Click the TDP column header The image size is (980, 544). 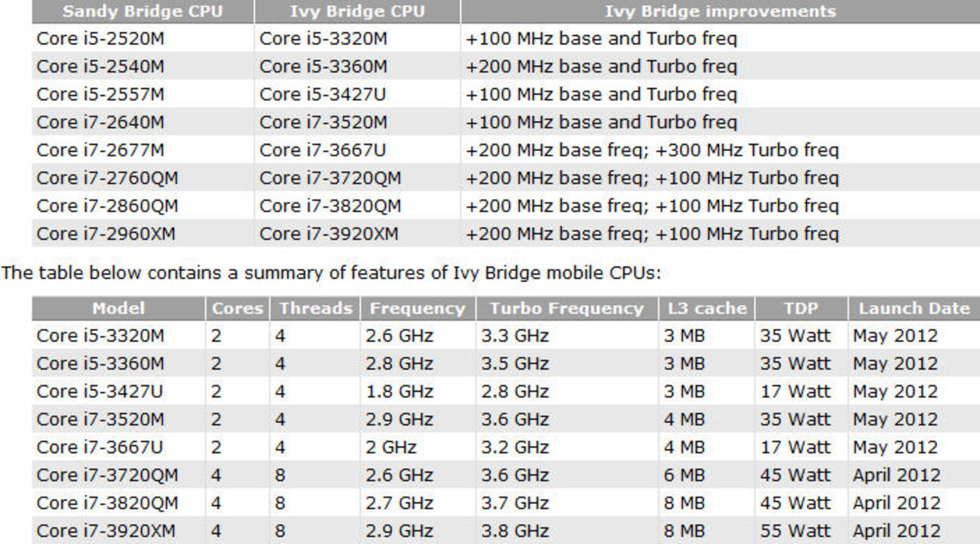801,309
